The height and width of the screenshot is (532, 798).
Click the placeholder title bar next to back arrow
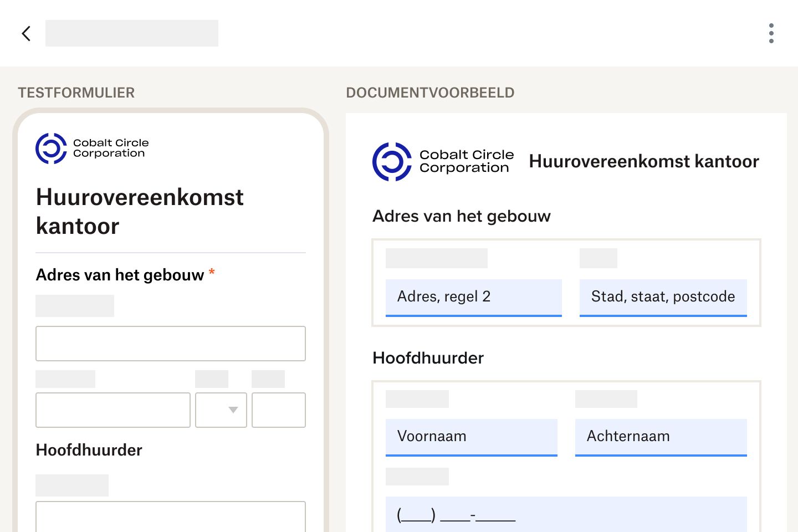132,33
